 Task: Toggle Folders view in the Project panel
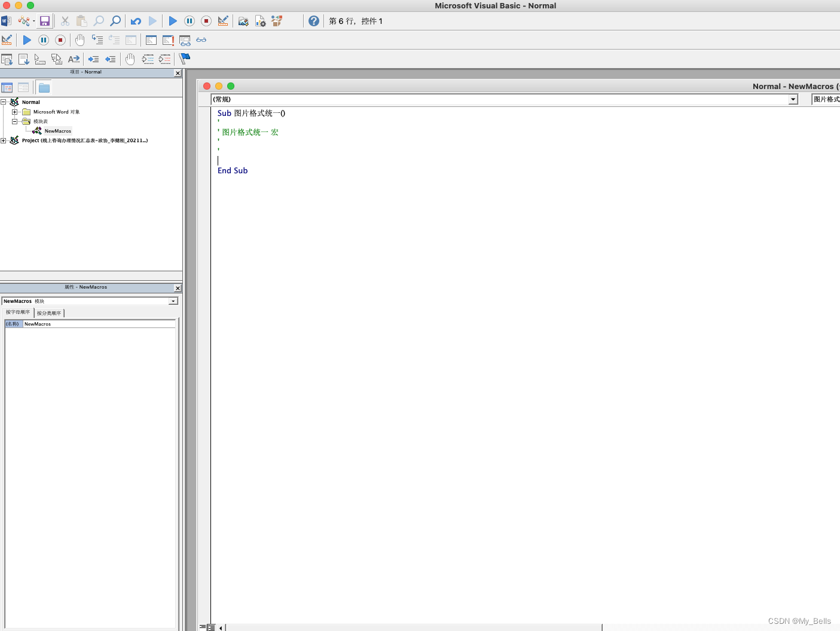click(x=44, y=88)
